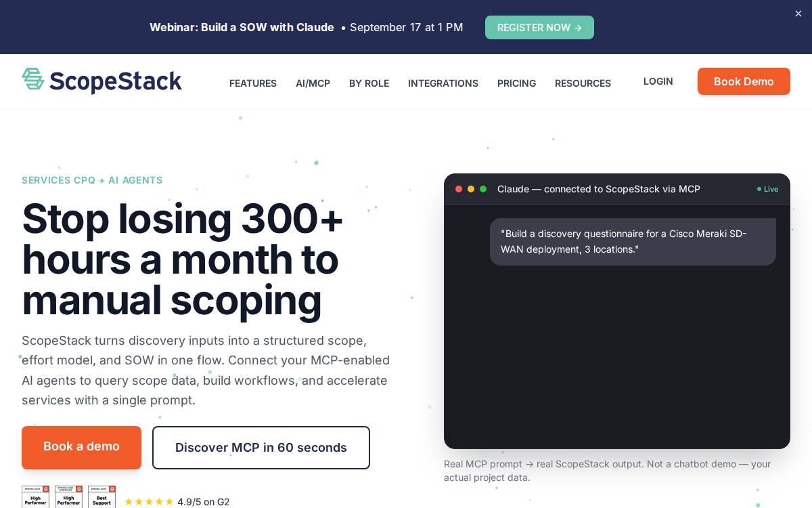Click the LOGIN link
The height and width of the screenshot is (508, 812).
658,81
